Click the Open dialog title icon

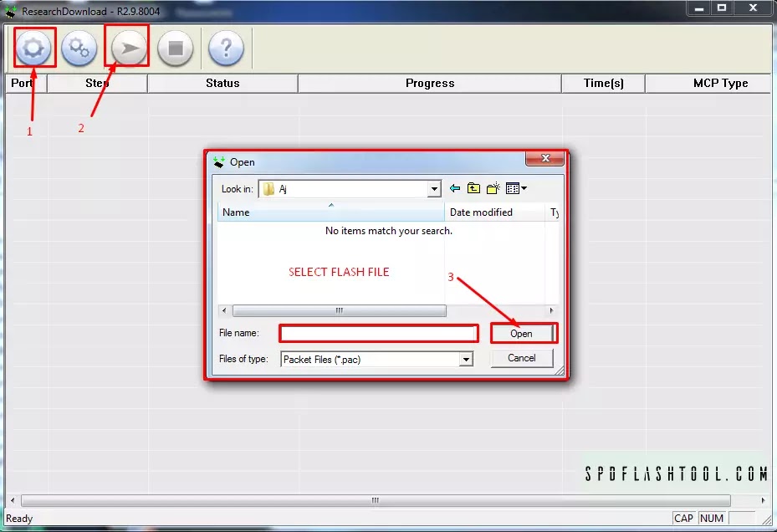coord(218,162)
